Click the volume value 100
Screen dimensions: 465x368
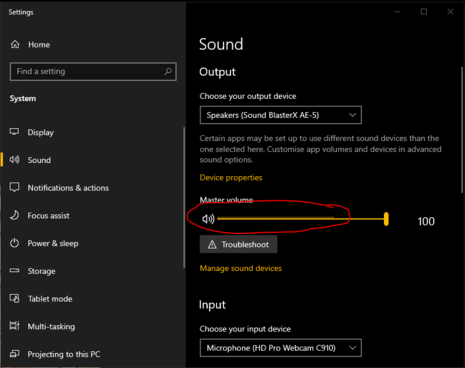[x=426, y=222]
